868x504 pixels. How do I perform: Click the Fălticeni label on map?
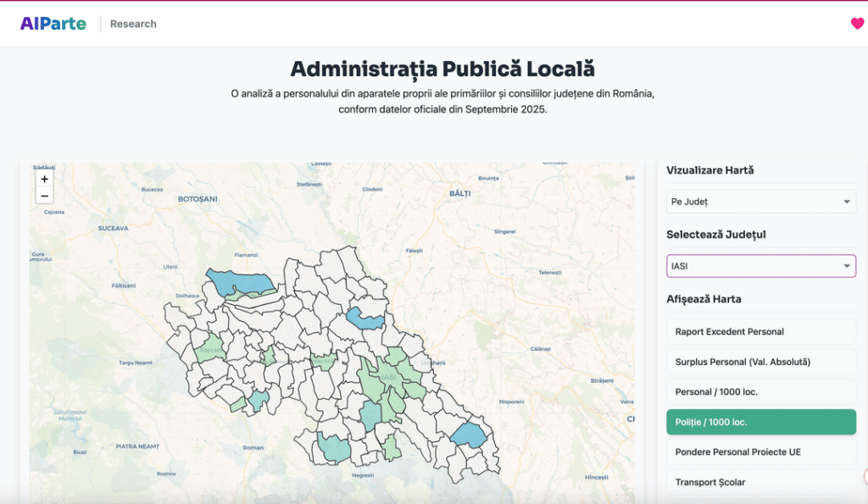point(124,285)
